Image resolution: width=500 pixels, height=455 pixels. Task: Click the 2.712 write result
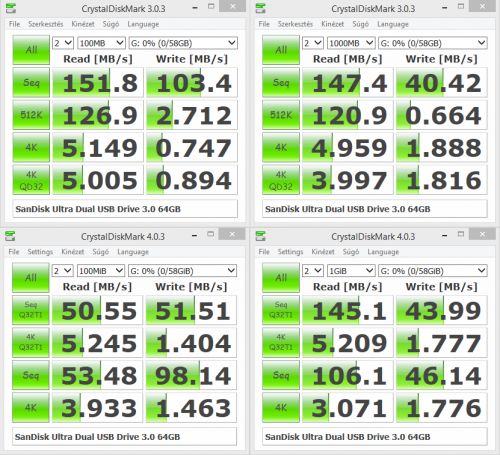click(192, 115)
